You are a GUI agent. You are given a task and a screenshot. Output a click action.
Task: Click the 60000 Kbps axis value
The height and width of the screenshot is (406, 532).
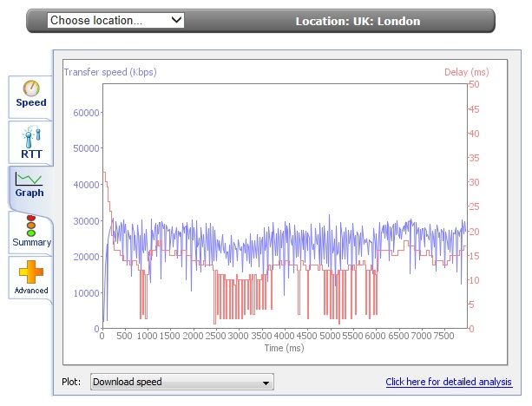point(86,113)
